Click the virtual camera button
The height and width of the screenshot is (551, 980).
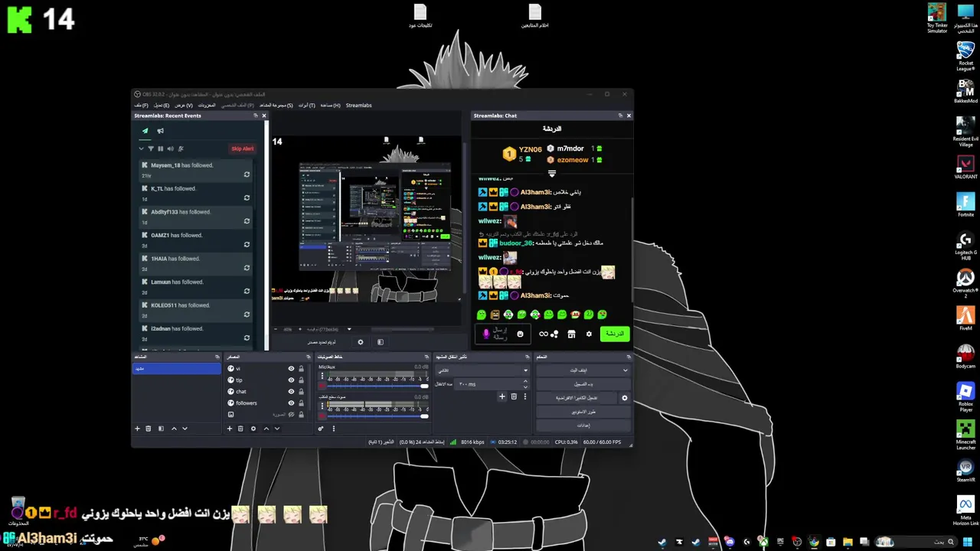tap(577, 398)
